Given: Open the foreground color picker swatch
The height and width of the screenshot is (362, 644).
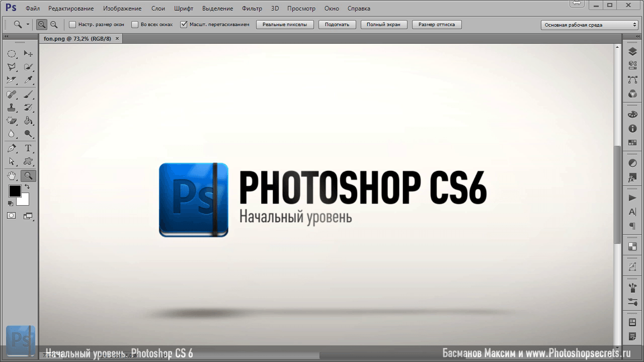Looking at the screenshot, I should click(15, 191).
